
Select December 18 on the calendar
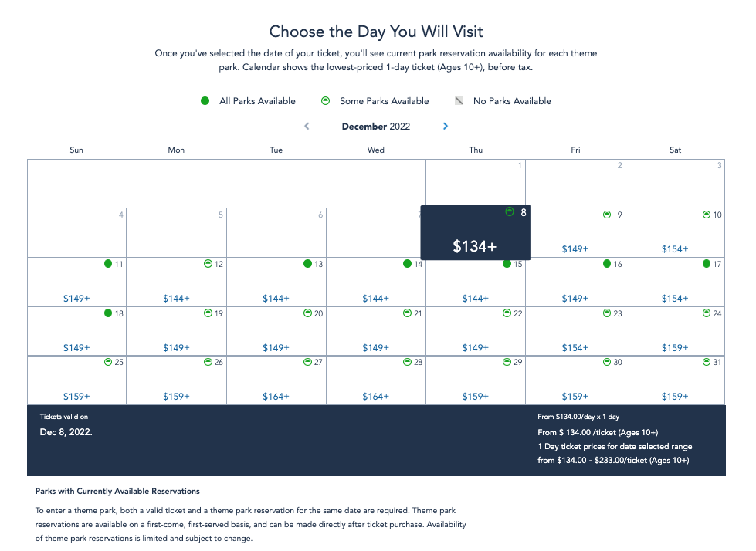pyautogui.click(x=76, y=331)
